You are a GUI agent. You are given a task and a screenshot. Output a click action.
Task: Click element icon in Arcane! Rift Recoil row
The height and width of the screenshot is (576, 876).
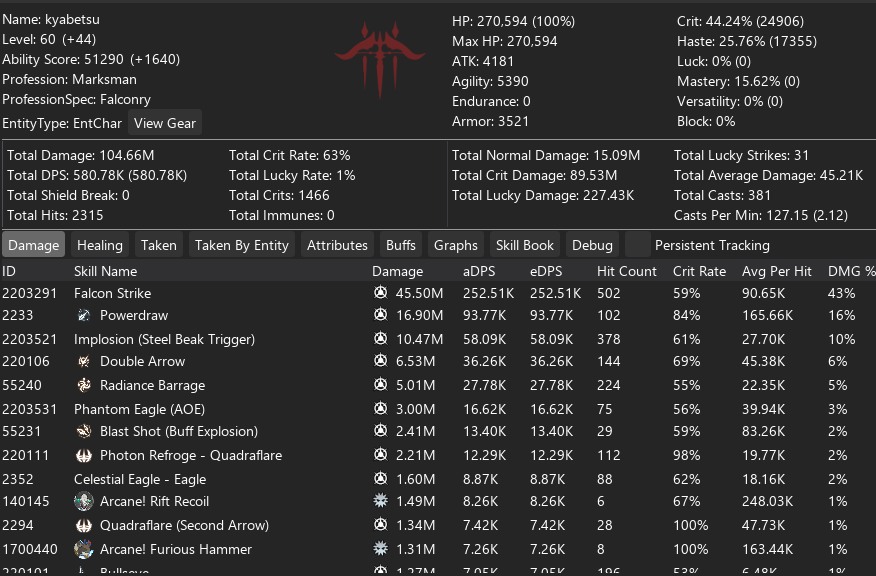380,501
